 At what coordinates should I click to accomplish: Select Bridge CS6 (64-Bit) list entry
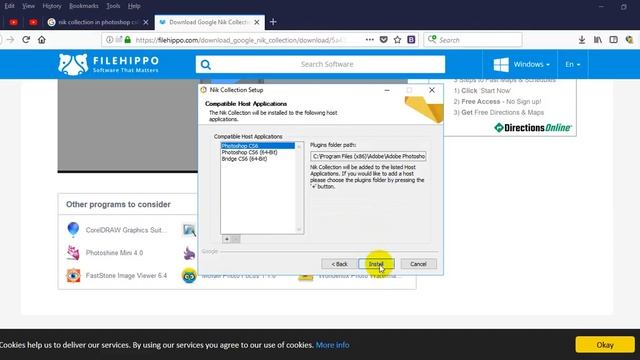tap(244, 159)
